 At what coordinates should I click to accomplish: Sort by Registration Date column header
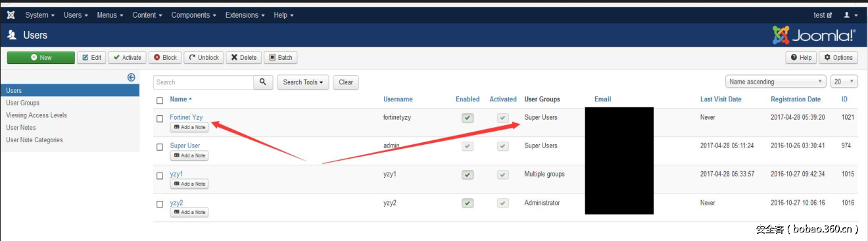tap(796, 99)
